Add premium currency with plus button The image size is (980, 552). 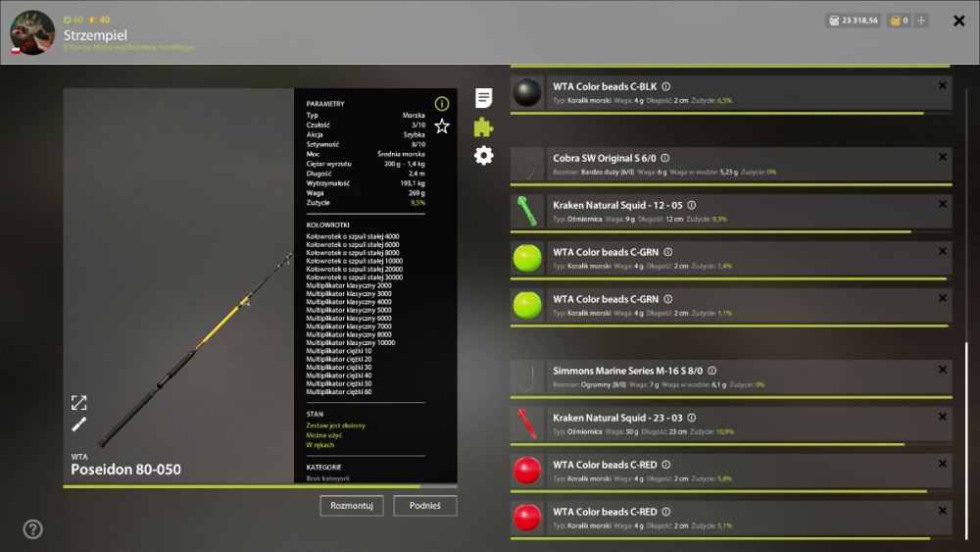pos(921,21)
